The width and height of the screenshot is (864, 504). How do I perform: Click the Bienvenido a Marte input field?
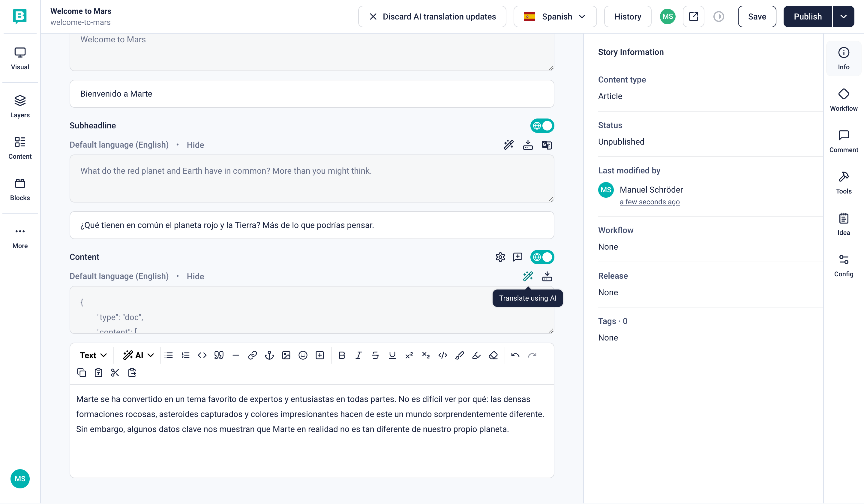point(311,94)
